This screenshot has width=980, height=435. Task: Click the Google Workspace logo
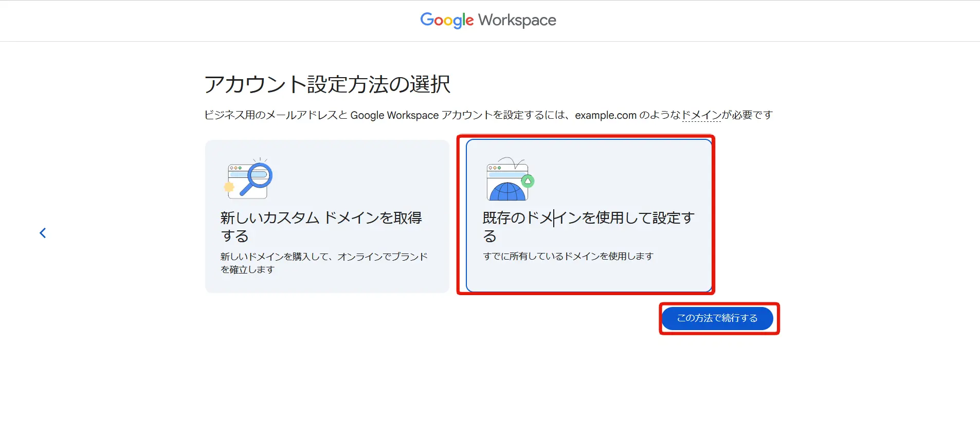[488, 21]
